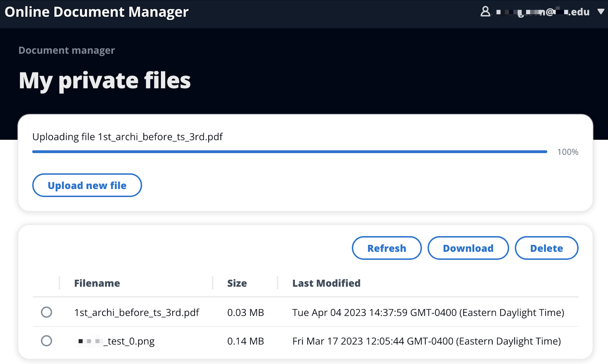Sort by Last Modified column header
Image resolution: width=608 pixels, height=364 pixels.
pyautogui.click(x=326, y=283)
